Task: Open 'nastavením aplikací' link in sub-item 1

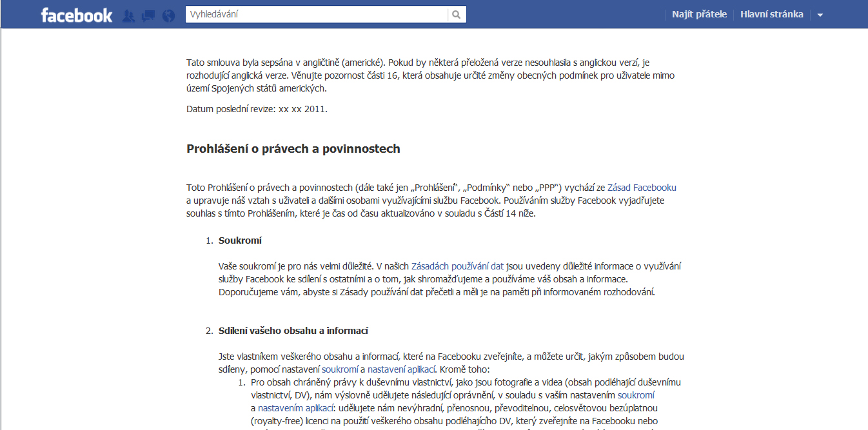Action: (x=295, y=408)
